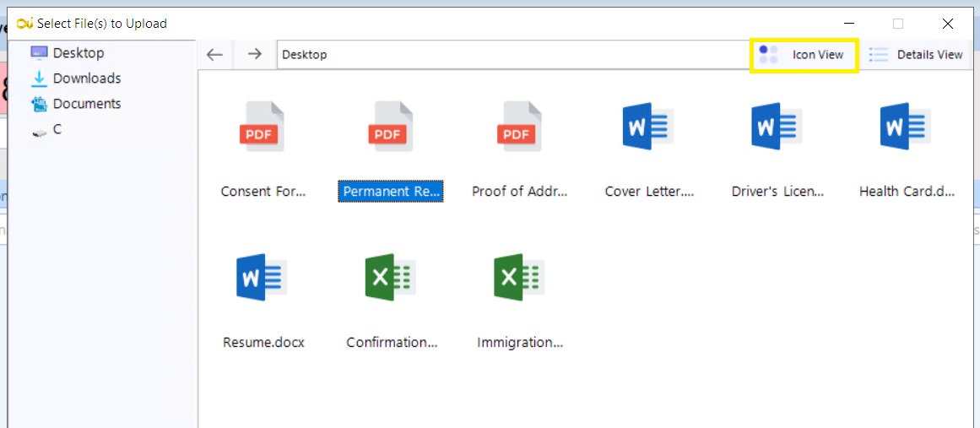Switch to Details View
Viewport: 980px width, 428px height.
click(x=916, y=55)
